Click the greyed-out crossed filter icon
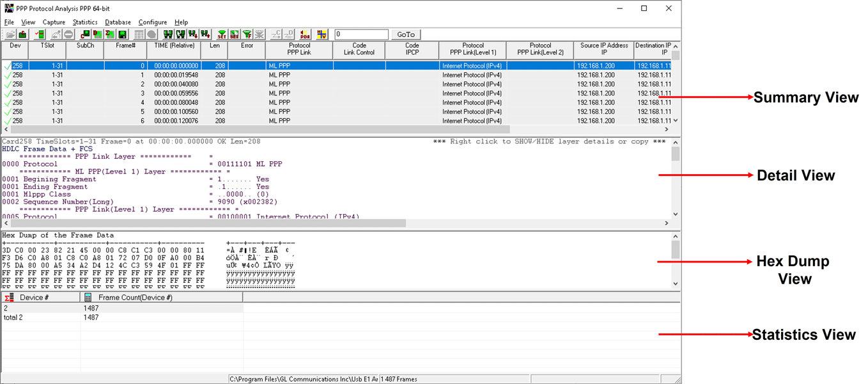 259,34
